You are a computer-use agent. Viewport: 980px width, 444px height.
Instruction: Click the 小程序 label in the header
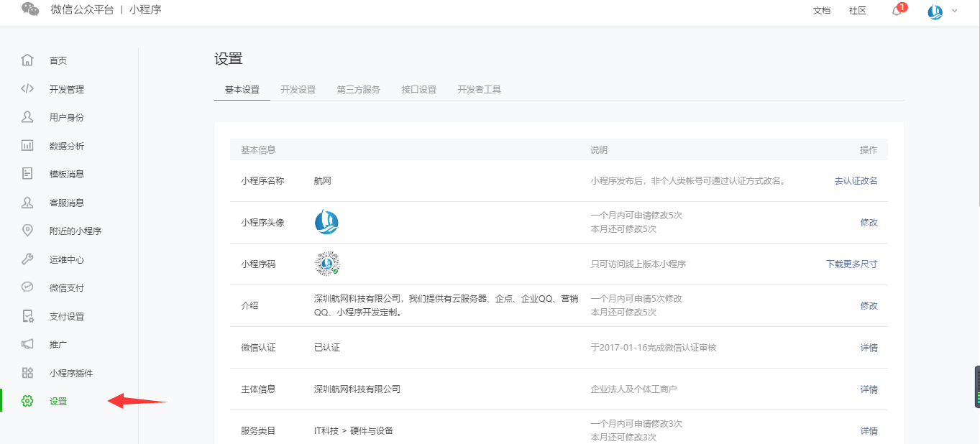[145, 10]
